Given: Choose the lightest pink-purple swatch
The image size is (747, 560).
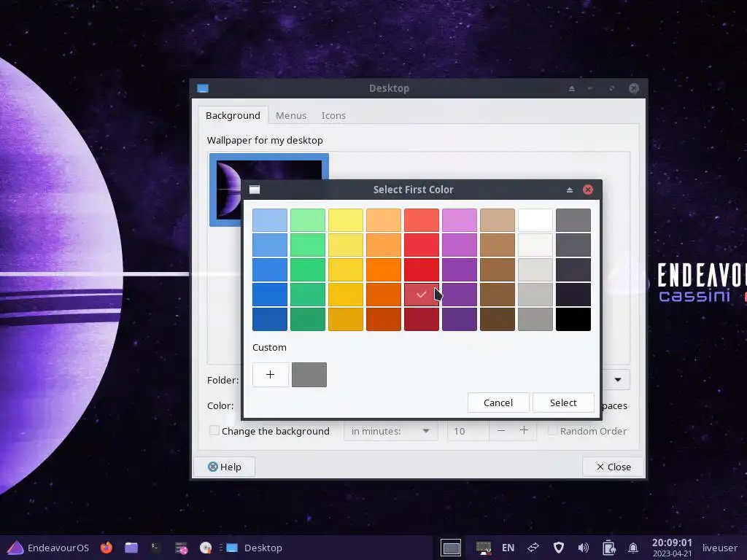Looking at the screenshot, I should [460, 220].
